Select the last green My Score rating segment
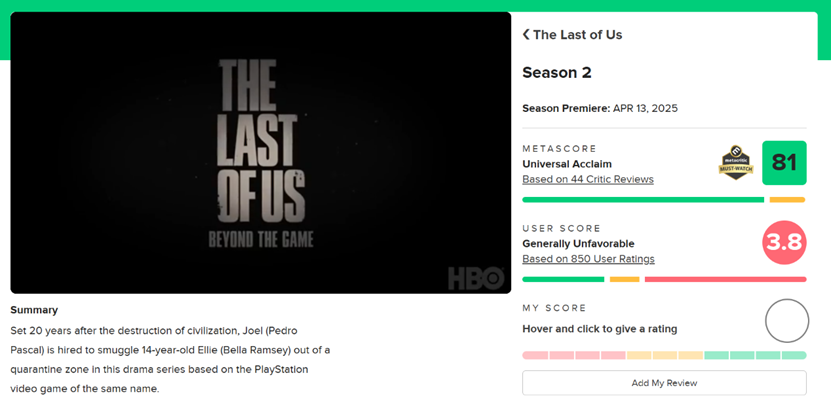 pyautogui.click(x=794, y=355)
